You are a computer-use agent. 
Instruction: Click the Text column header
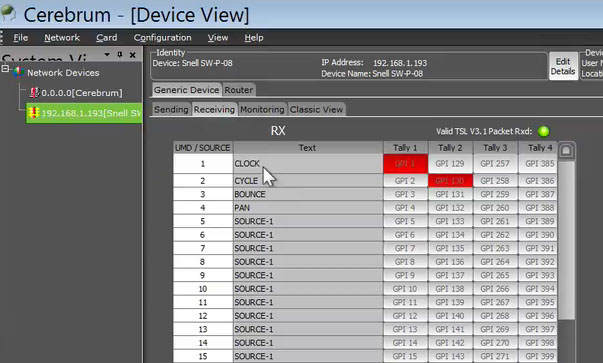click(x=308, y=148)
